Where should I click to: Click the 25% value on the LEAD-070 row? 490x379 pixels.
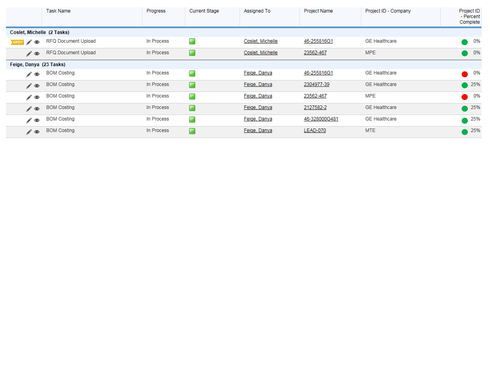(x=475, y=130)
